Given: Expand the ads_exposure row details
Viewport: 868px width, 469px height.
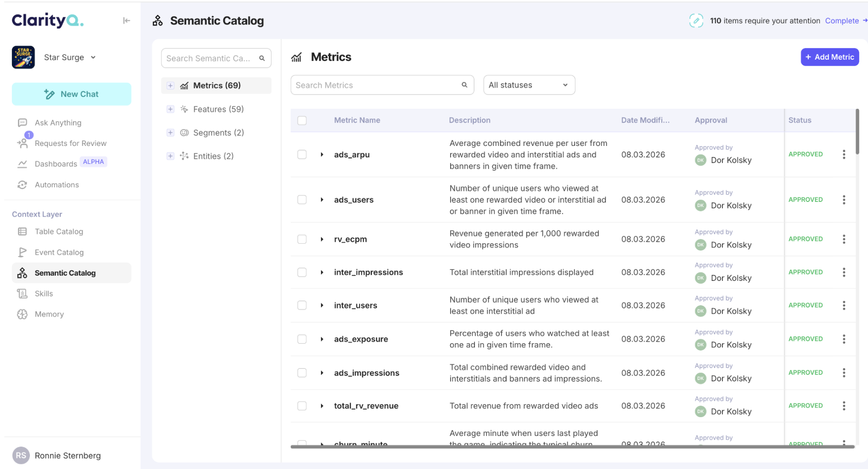Looking at the screenshot, I should pos(322,339).
